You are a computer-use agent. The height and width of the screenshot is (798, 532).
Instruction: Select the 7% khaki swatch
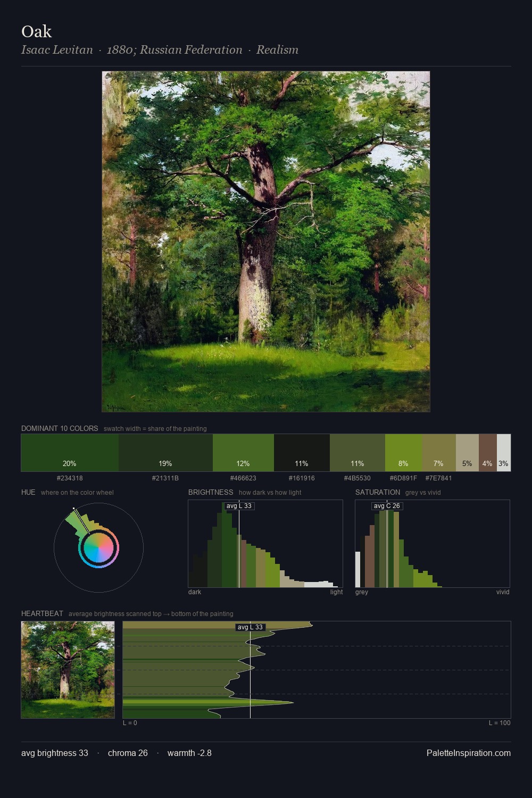tap(439, 453)
